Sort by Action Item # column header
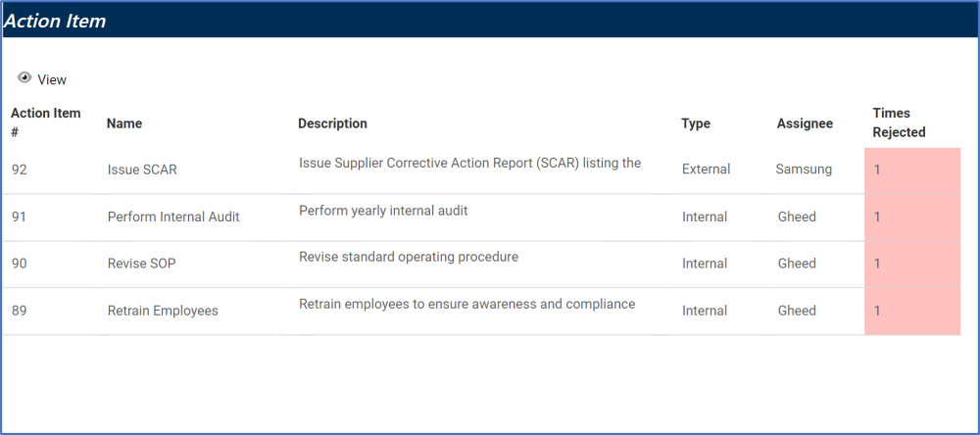 pos(45,122)
